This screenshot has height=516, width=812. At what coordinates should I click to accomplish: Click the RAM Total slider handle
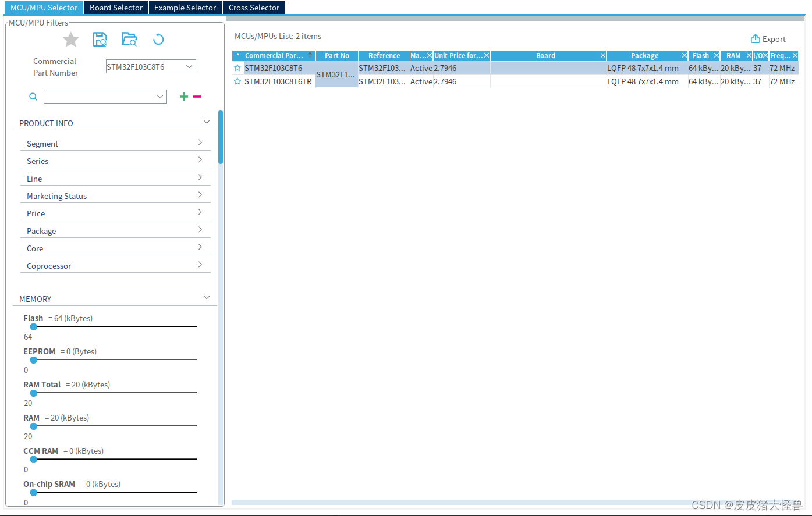pos(34,393)
